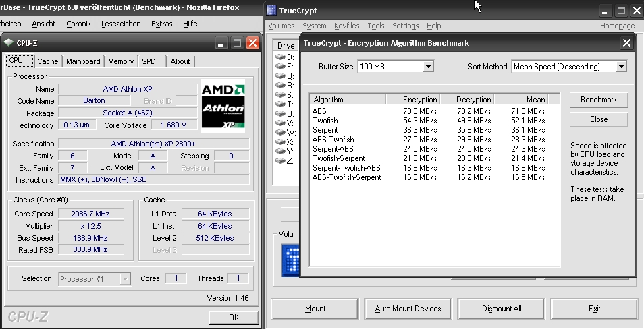The width and height of the screenshot is (644, 329).
Task: Select drive Z: in TrueCrypt list
Action: pos(285,161)
